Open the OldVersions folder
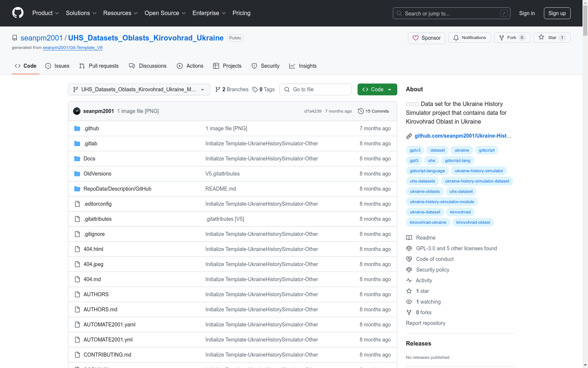 97,174
